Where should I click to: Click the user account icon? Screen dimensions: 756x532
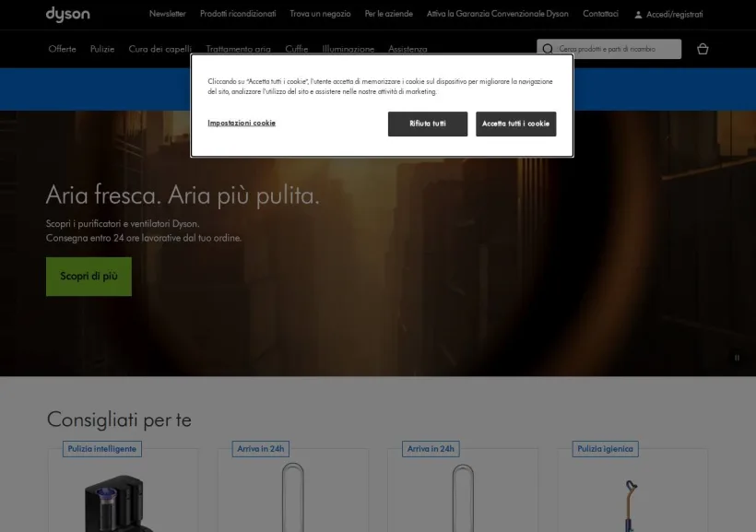pyautogui.click(x=638, y=15)
